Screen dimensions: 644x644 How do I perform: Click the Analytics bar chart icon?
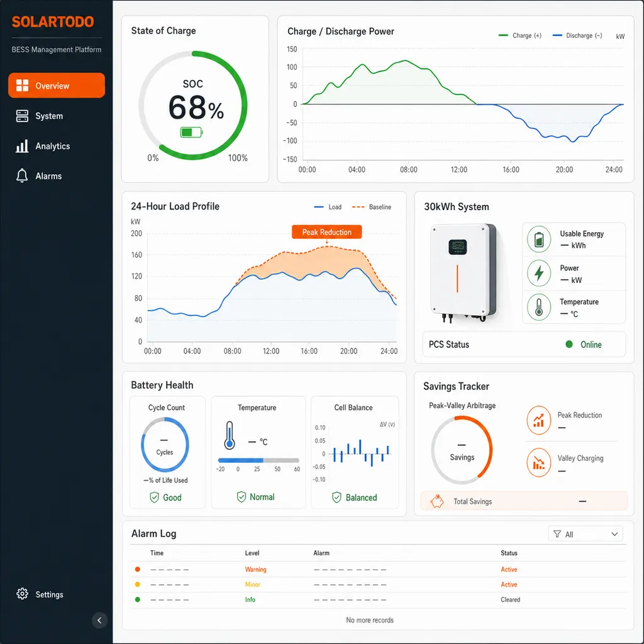click(x=22, y=146)
